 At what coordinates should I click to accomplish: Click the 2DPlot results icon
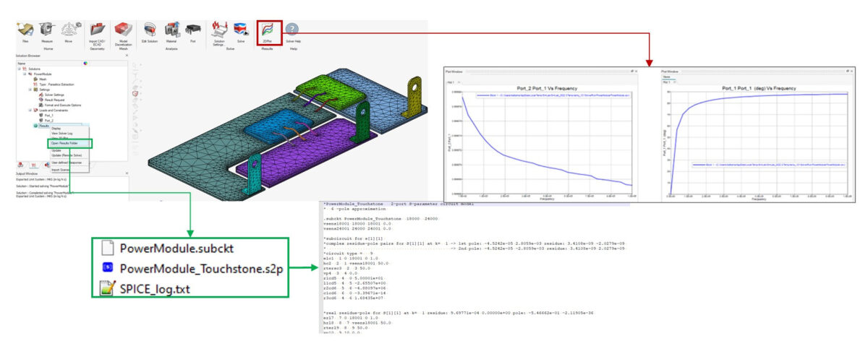click(268, 30)
